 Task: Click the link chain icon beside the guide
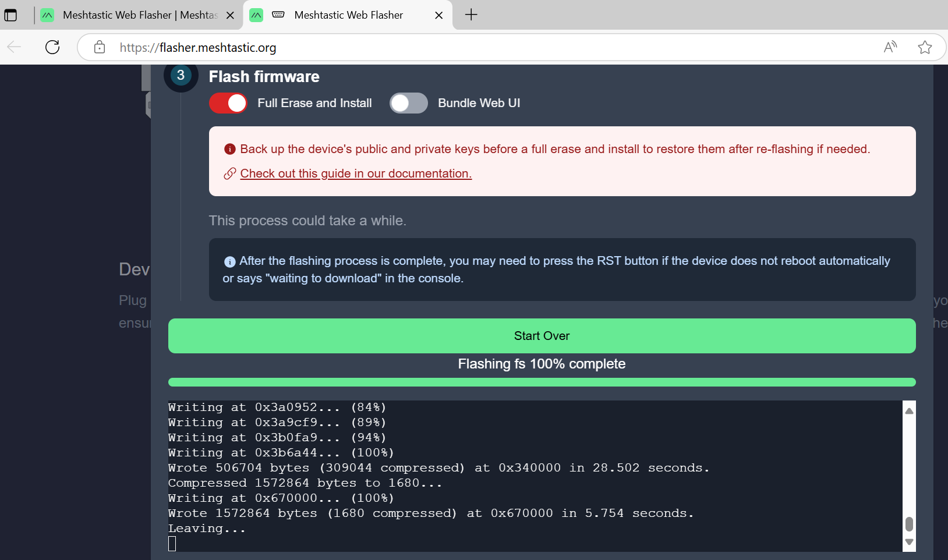coord(229,173)
